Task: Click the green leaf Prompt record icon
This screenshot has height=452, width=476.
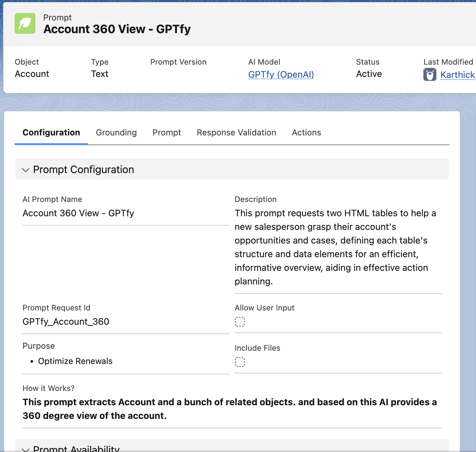Action: tap(25, 23)
